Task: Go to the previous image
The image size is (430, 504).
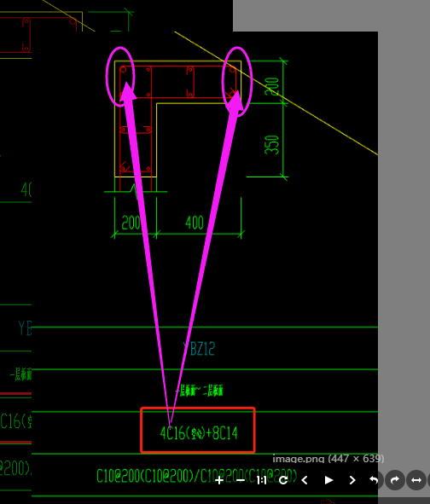Action: coord(305,480)
